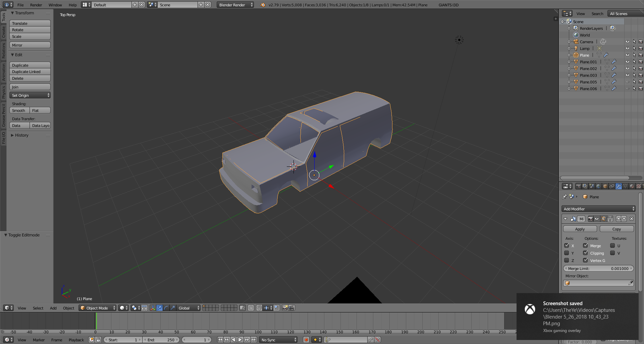Pin the properties context with the pushpin
This screenshot has width=644, height=344.
[565, 197]
